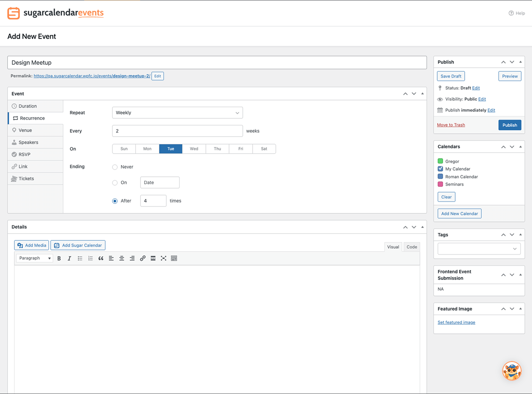Expand the Tags dropdown

(479, 249)
